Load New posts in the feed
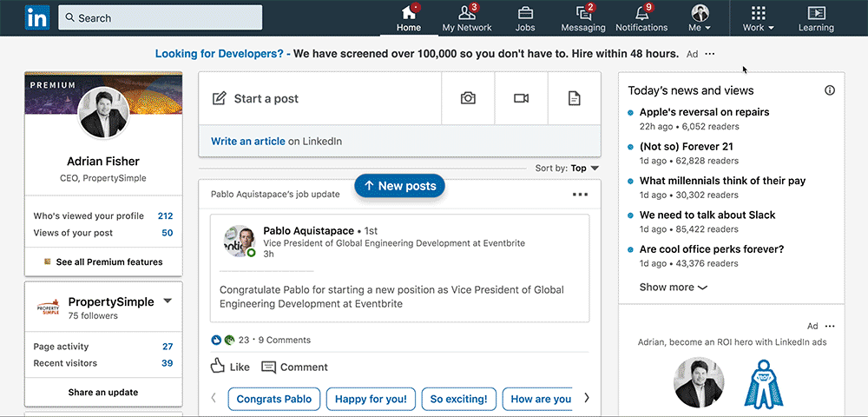This screenshot has height=417, width=868. 399,186
